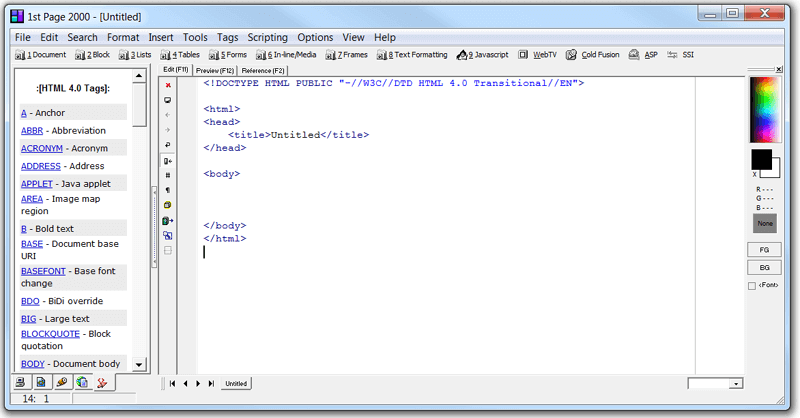Click the FG foreground color button
Image resolution: width=800 pixels, height=418 pixels.
pyautogui.click(x=764, y=250)
